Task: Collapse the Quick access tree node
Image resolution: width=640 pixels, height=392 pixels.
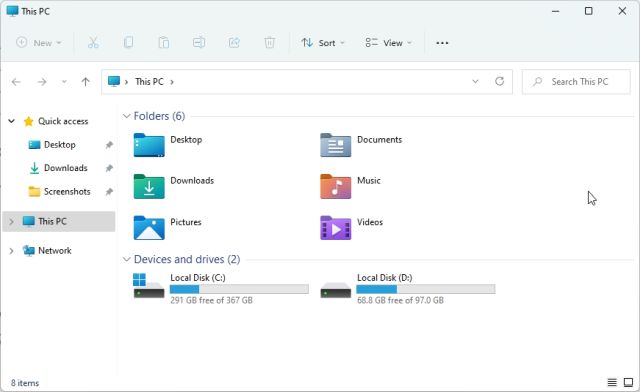Action: 12,121
